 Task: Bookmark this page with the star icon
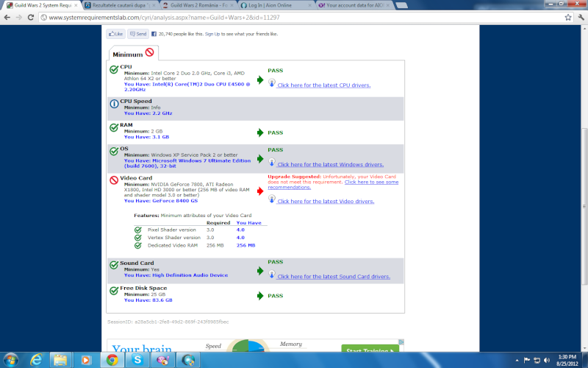[568, 17]
